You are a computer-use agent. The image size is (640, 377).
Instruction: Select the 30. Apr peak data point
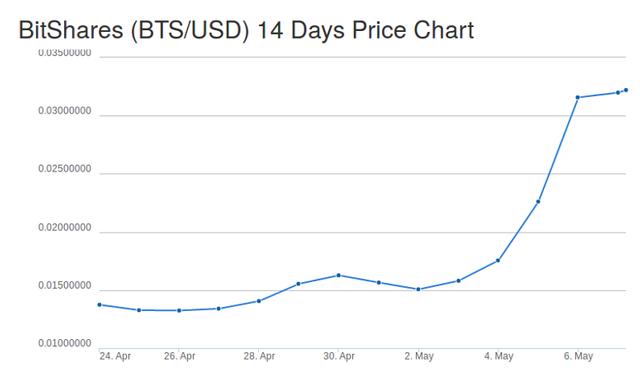point(338,275)
